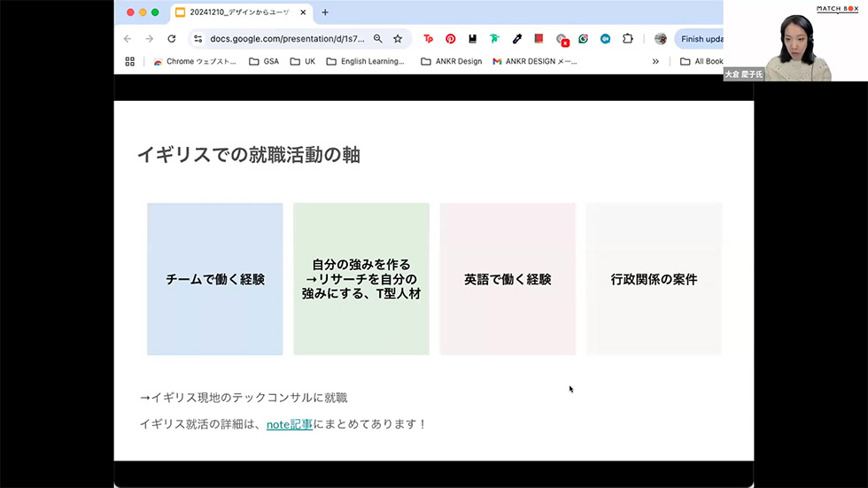Click the Chrome profile avatar
Viewport: 868px width, 488px height.
[661, 39]
